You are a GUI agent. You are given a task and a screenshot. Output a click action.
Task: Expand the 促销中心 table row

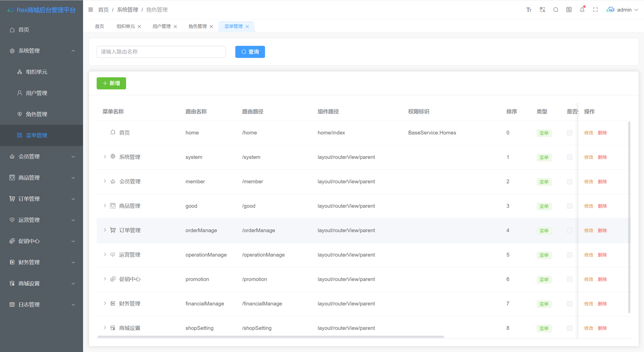tap(105, 279)
